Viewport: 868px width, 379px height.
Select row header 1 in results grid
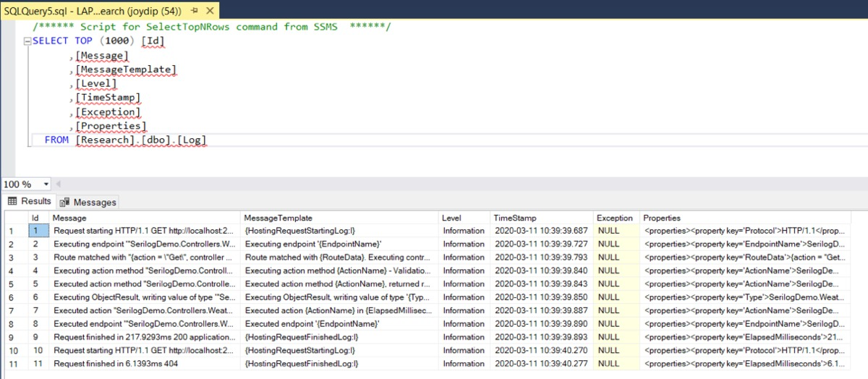pos(15,231)
